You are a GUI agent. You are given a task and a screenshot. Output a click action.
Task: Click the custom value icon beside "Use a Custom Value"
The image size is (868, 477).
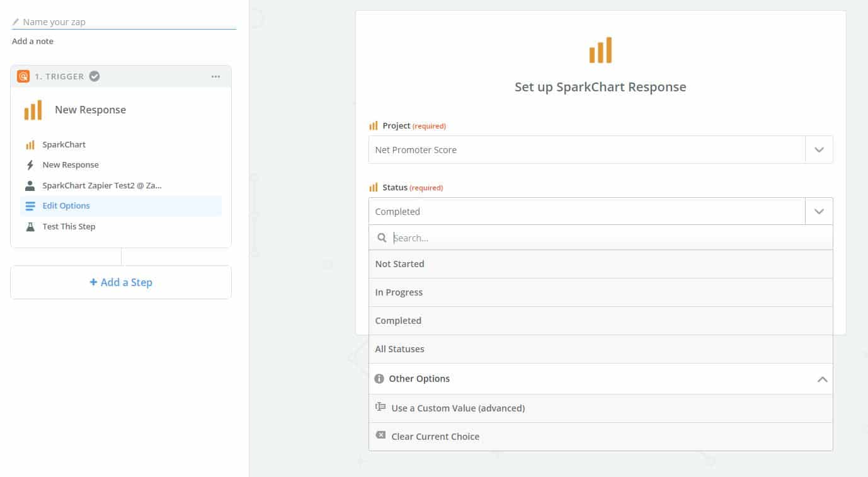pos(380,406)
